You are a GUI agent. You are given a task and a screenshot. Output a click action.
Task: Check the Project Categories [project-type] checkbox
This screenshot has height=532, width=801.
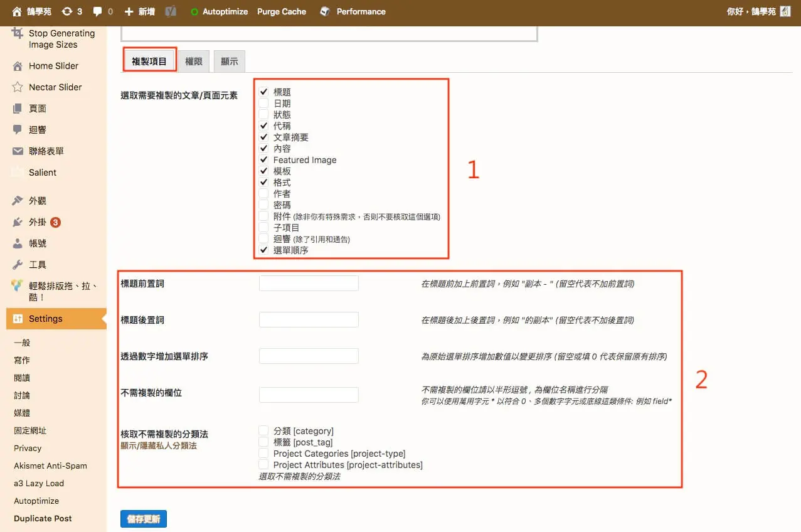click(263, 453)
